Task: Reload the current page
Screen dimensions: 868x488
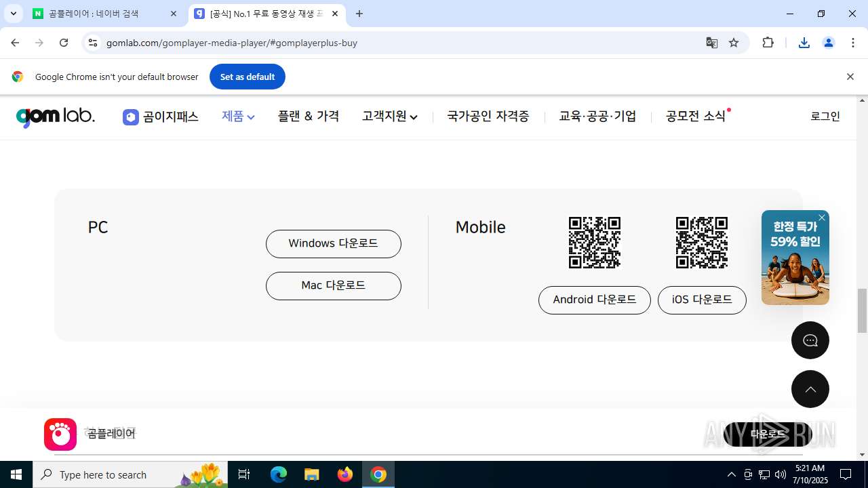Action: click(64, 43)
